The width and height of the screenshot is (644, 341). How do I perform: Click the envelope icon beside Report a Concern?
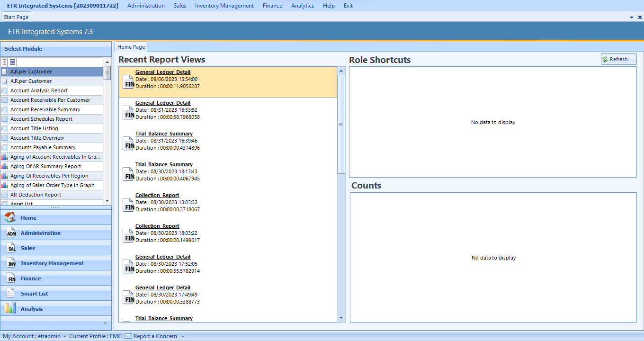(128, 336)
